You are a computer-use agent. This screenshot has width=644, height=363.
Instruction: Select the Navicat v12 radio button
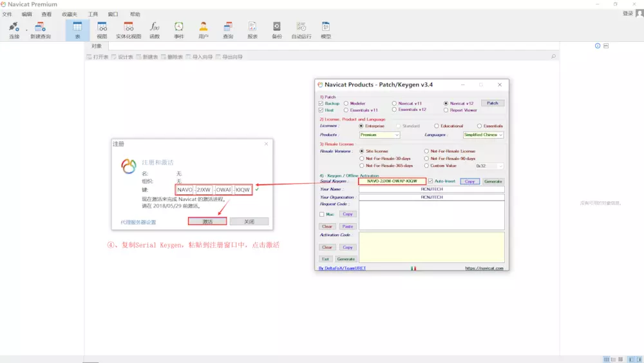(446, 104)
